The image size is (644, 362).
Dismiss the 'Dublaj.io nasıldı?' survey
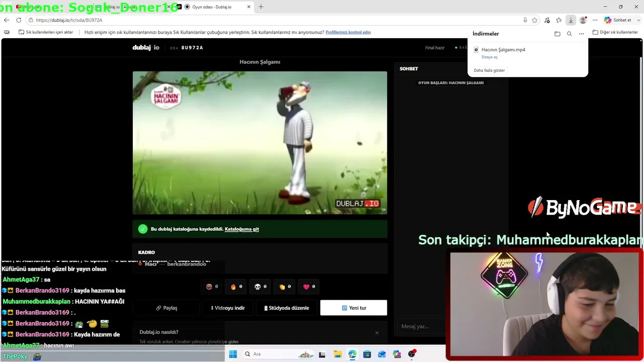pos(377,332)
